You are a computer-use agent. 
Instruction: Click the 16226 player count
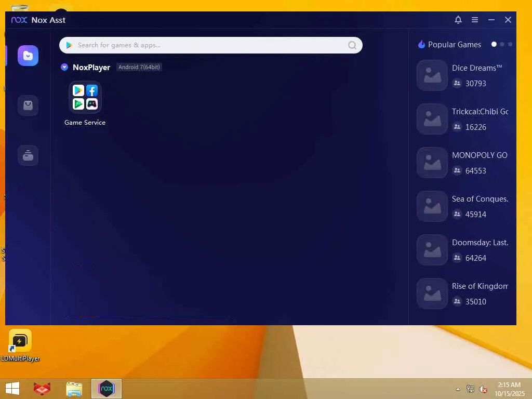click(476, 127)
